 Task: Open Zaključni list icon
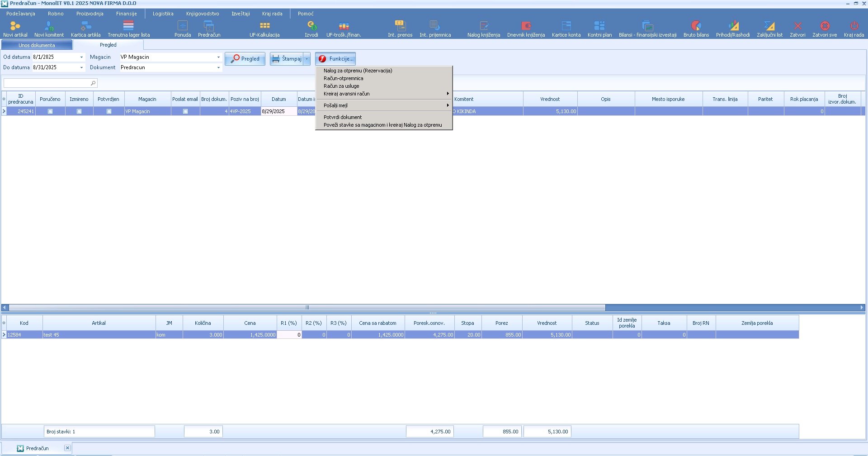point(769,26)
